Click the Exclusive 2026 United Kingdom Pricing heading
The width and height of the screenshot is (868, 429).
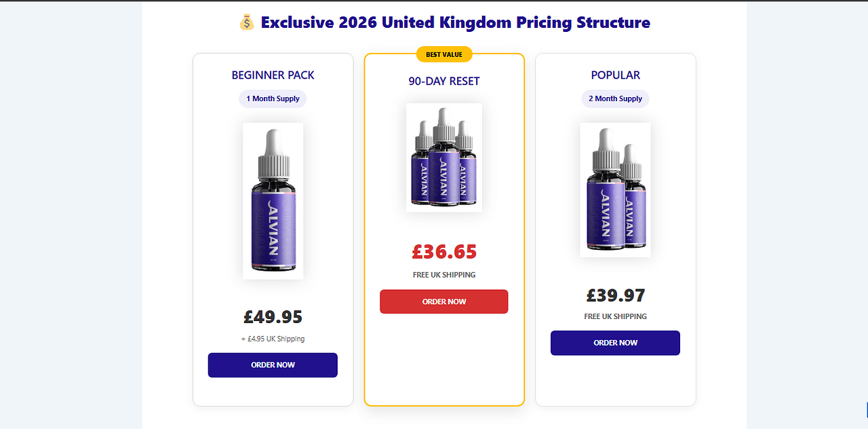tap(455, 22)
